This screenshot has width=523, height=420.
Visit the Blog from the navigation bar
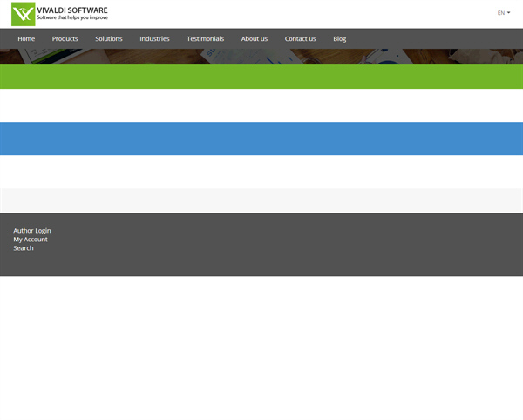point(339,39)
